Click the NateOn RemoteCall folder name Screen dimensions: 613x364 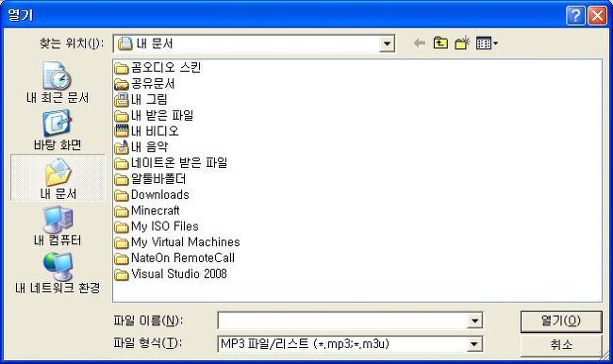183,258
